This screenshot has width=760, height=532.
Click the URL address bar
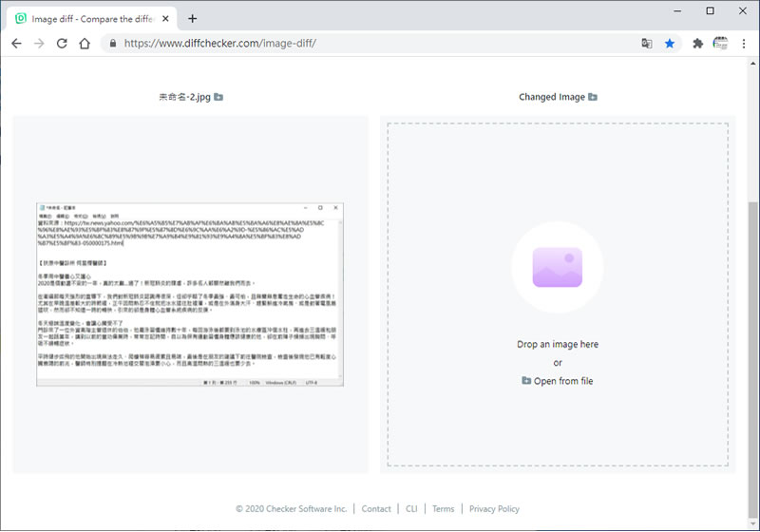[369, 44]
